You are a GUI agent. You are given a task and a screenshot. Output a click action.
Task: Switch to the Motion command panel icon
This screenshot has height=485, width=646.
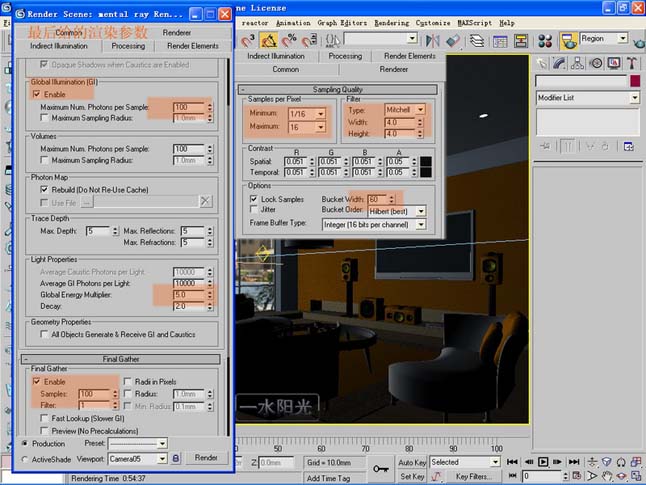coord(596,63)
